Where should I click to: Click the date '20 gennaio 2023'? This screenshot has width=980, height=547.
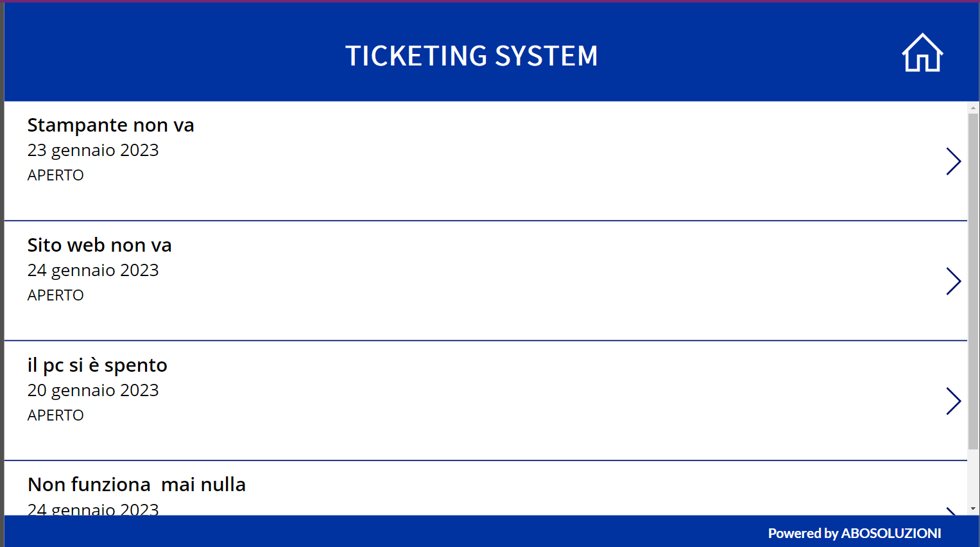tap(93, 390)
